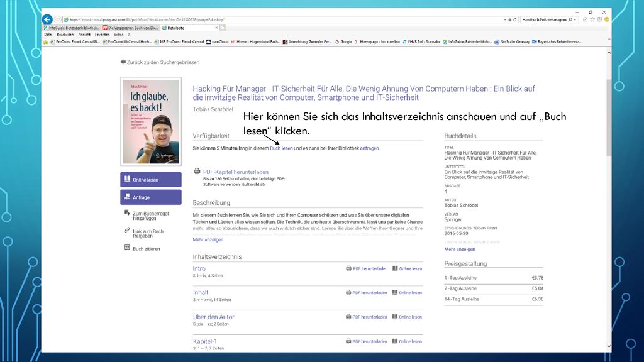Image resolution: width=644 pixels, height=362 pixels.
Task: Click the scrollbar up arrow
Action: pyautogui.click(x=609, y=53)
